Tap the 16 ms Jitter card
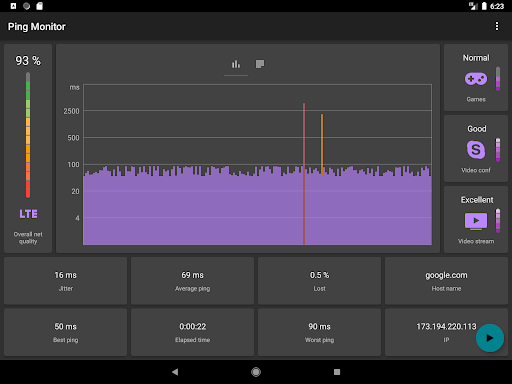This screenshot has height=384, width=512. (66, 281)
